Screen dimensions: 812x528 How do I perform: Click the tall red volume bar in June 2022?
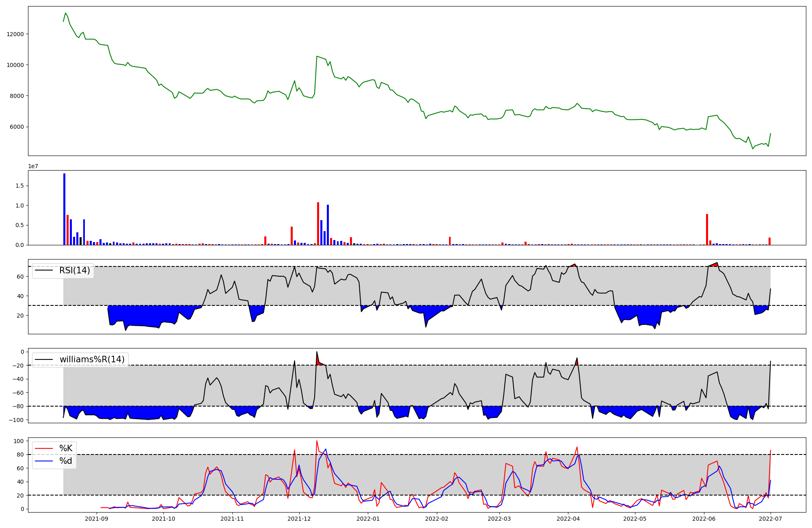point(707,229)
